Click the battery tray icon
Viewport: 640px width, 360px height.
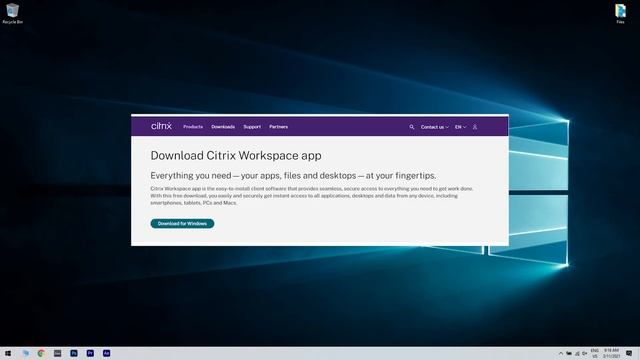pos(569,353)
